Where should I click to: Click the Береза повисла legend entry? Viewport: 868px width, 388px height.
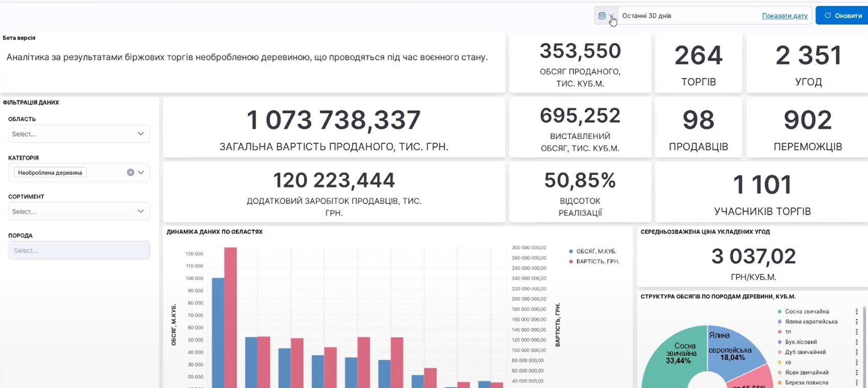pos(803,382)
